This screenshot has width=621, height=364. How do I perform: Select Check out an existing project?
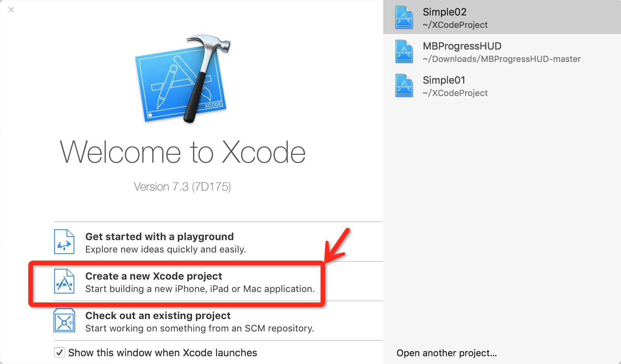pos(219,321)
